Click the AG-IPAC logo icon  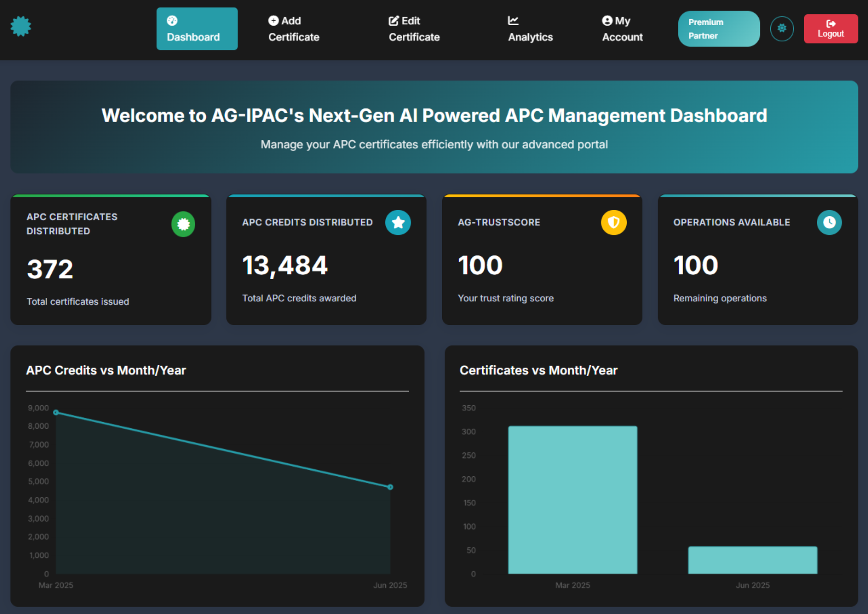[x=21, y=27]
